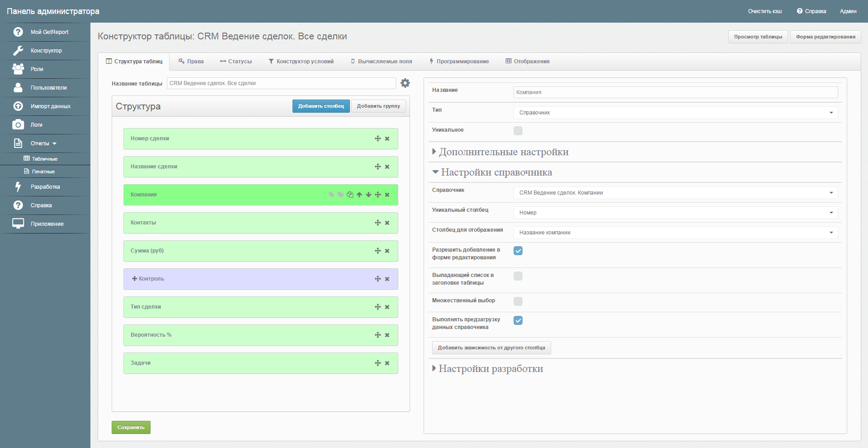Open the Справочник dropdown with CRM Компании

pyautogui.click(x=675, y=193)
